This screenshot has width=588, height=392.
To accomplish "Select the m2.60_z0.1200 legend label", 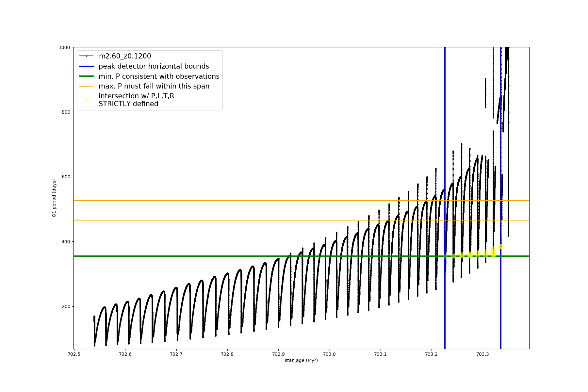I will pos(125,56).
